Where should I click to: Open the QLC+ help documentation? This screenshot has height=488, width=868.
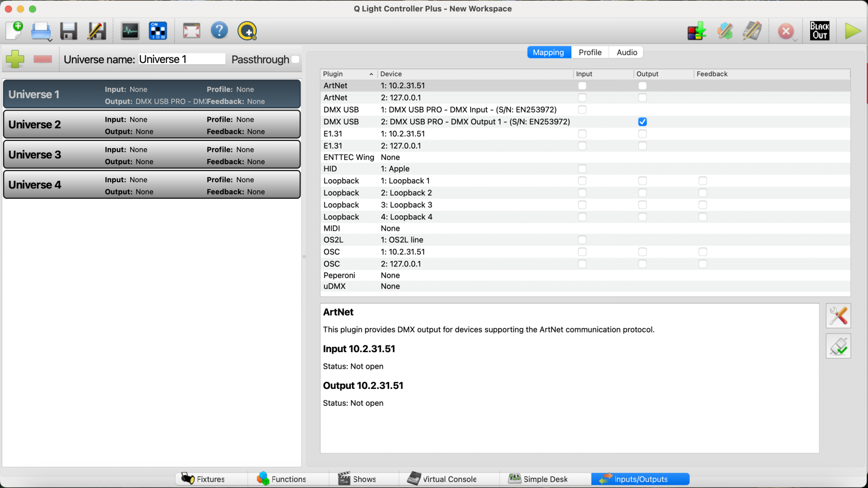(220, 31)
